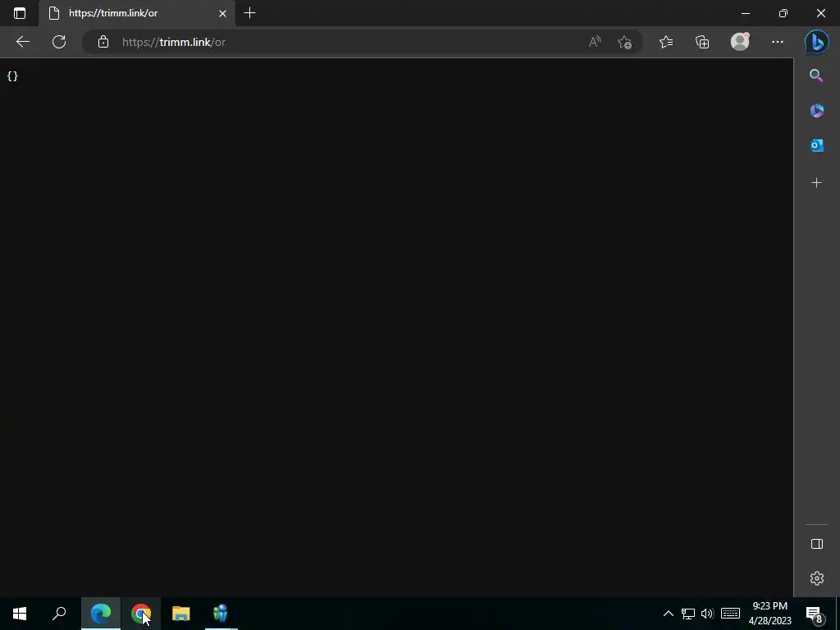840x630 pixels.
Task: View site information lock icon
Action: point(103,42)
